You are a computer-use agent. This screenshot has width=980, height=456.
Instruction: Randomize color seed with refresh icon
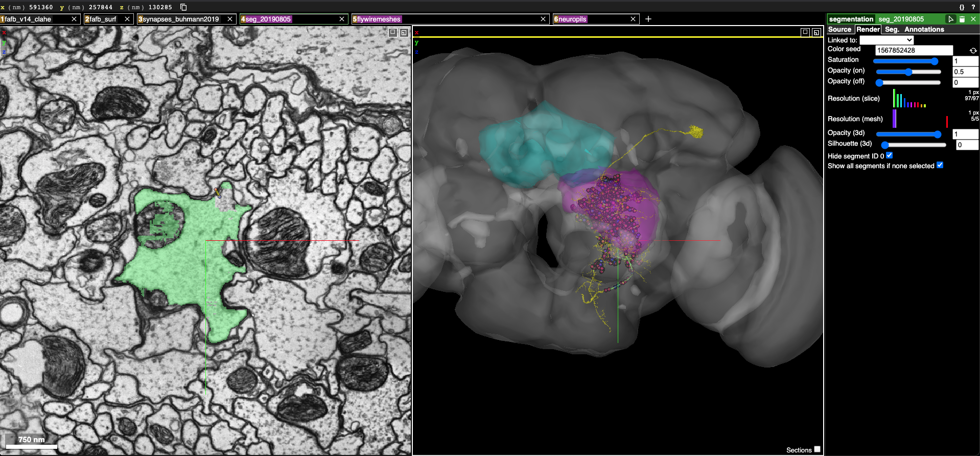tap(973, 51)
